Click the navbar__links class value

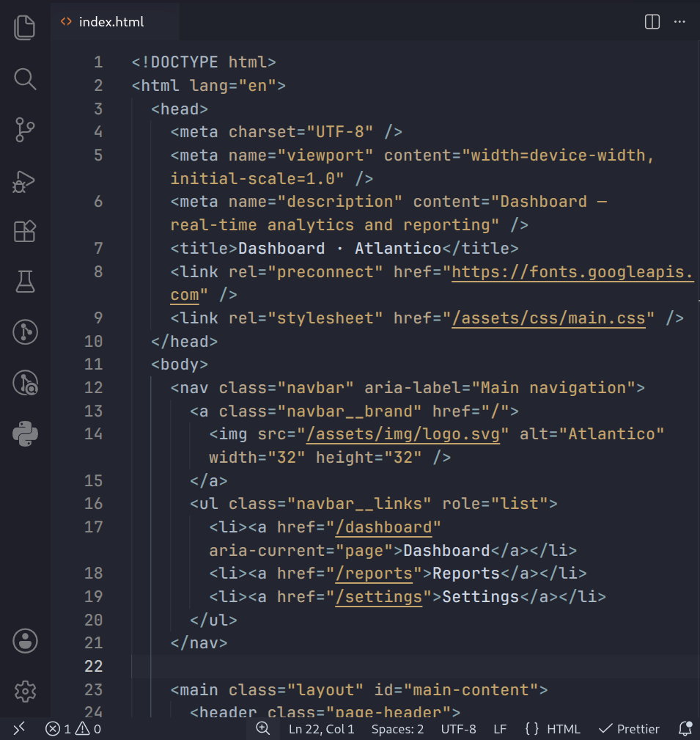pos(359,504)
